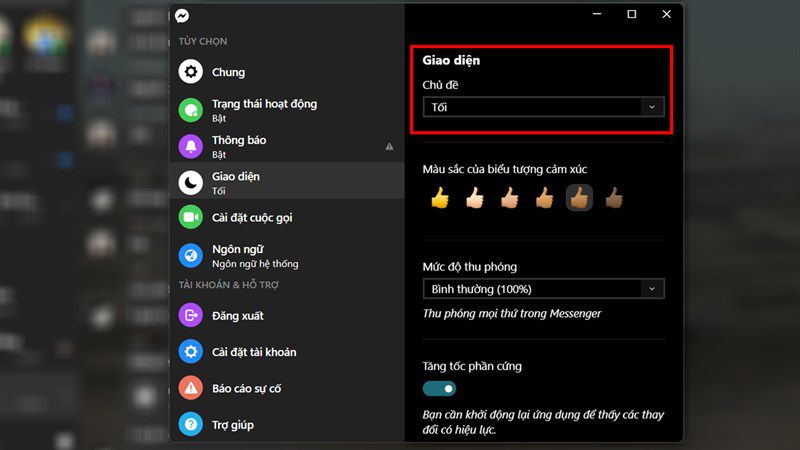Expand the Chủ đề dropdown showing Tối
This screenshot has width=800, height=450.
coord(543,107)
